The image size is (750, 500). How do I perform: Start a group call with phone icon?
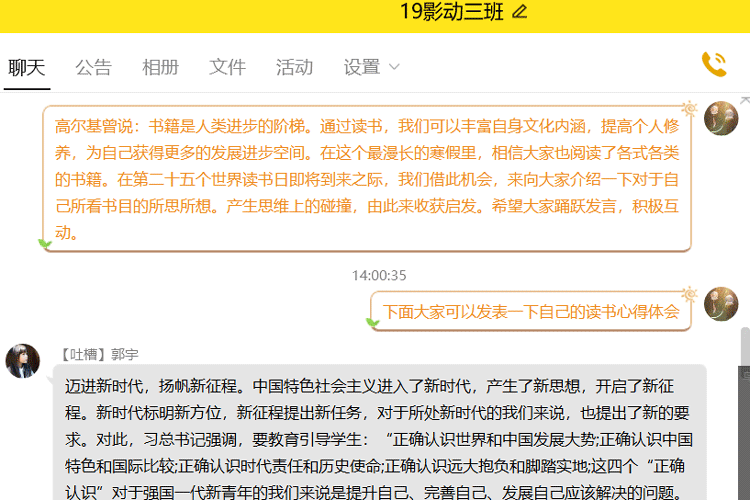coord(714,65)
